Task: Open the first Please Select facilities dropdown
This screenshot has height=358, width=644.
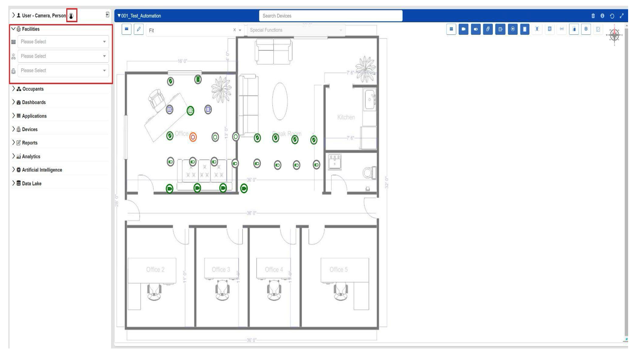Action: click(63, 42)
